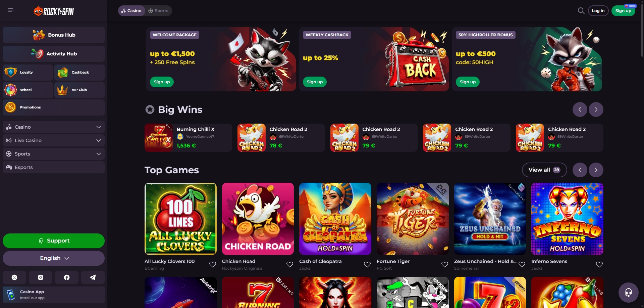Open the English language dropdown
The image size is (644, 308).
(x=54, y=258)
